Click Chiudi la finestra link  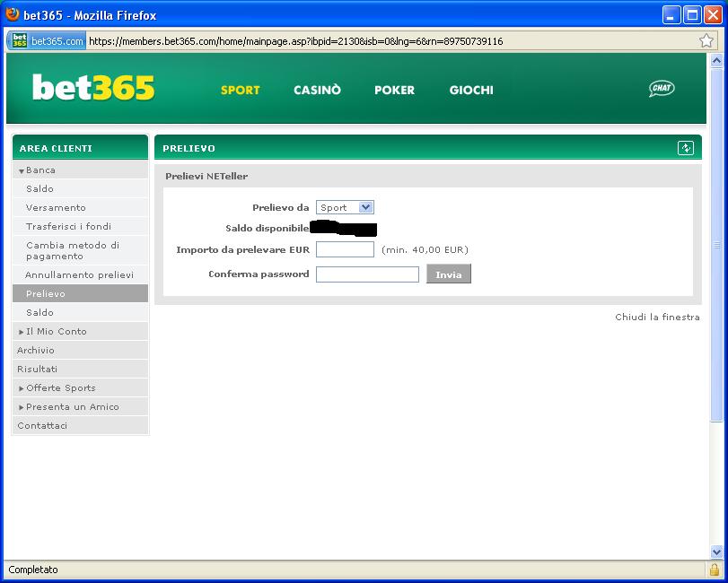(657, 318)
